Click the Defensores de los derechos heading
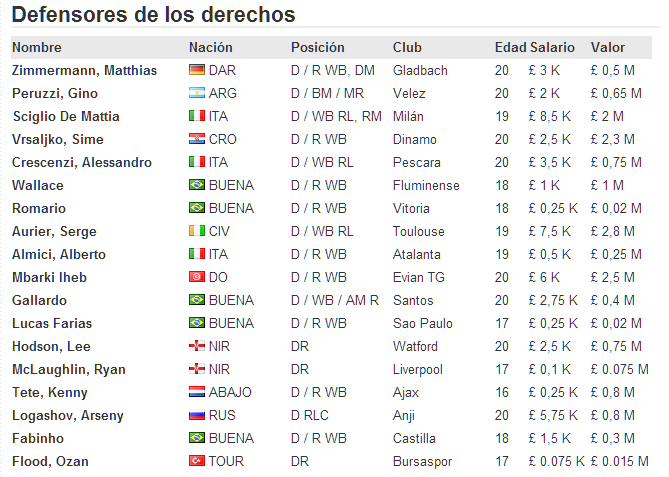 (x=154, y=15)
